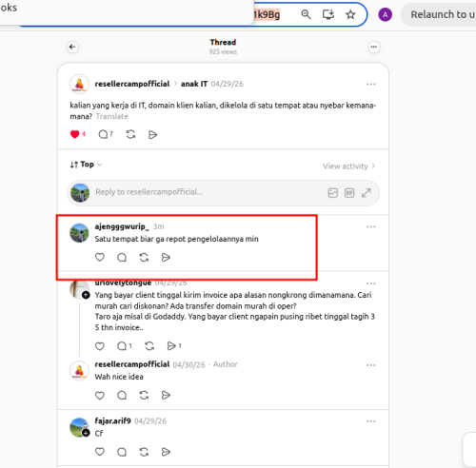Open resellercampofficial name on Author reply
Image resolution: width=476 pixels, height=468 pixels.
click(x=132, y=364)
